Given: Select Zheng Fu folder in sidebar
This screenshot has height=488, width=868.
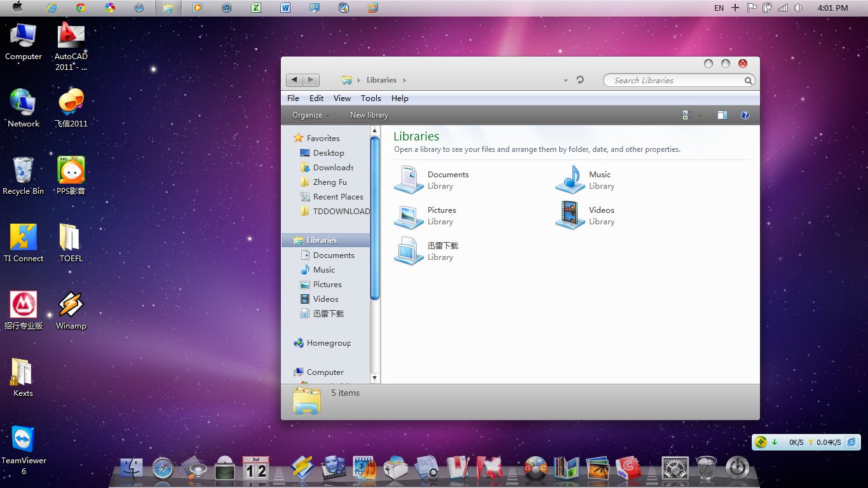Looking at the screenshot, I should 323,182.
